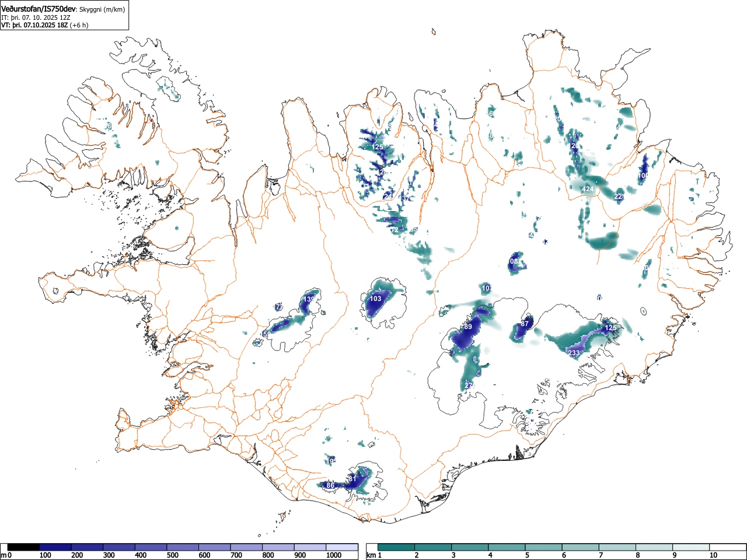
Task: Select the 3–4 km legend swatch
Action: (x=470, y=547)
